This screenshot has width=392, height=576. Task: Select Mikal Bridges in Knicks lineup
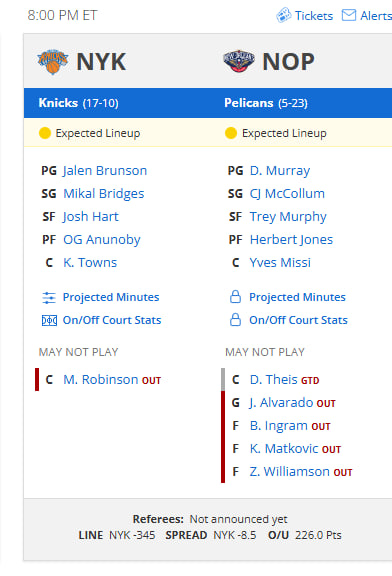(x=104, y=194)
